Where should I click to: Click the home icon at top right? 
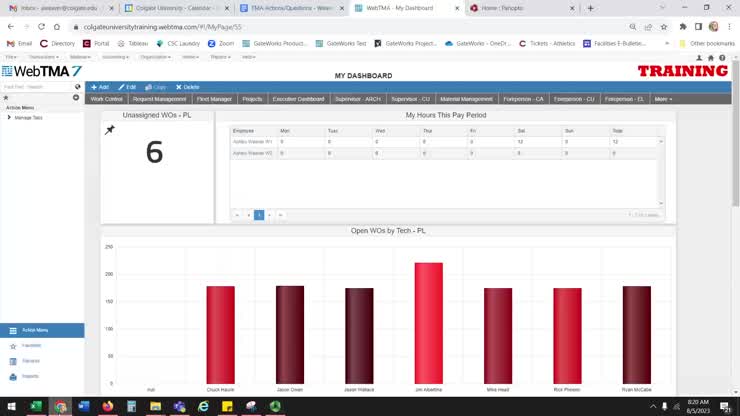click(711, 58)
